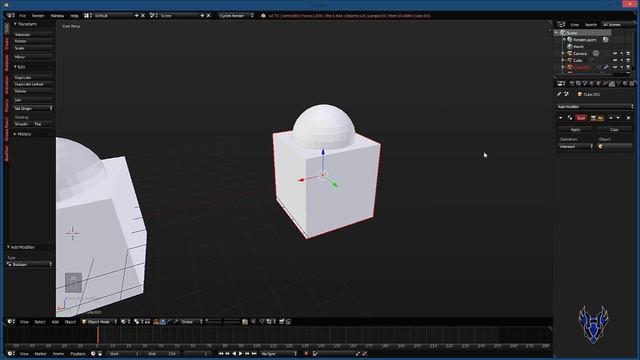
Task: Toggle lock camera and layers icon
Action: pyautogui.click(x=245, y=322)
